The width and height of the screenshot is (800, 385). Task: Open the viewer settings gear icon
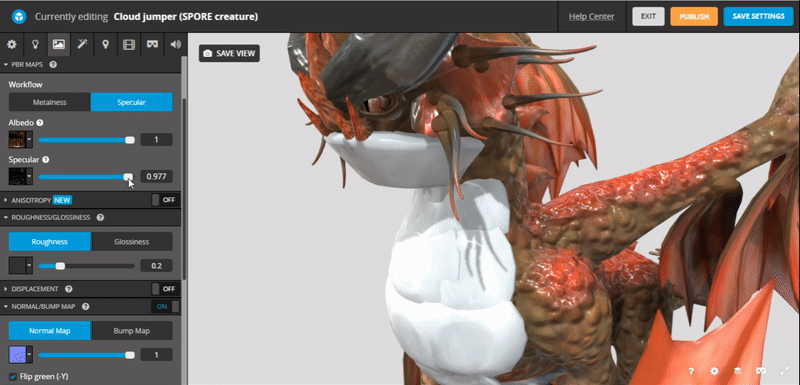click(x=714, y=371)
